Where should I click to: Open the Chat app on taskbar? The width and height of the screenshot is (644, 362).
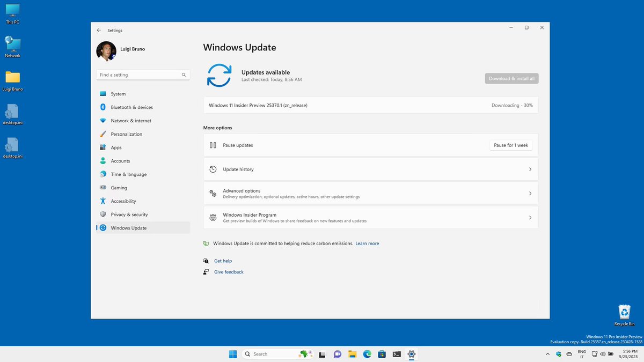point(338,354)
